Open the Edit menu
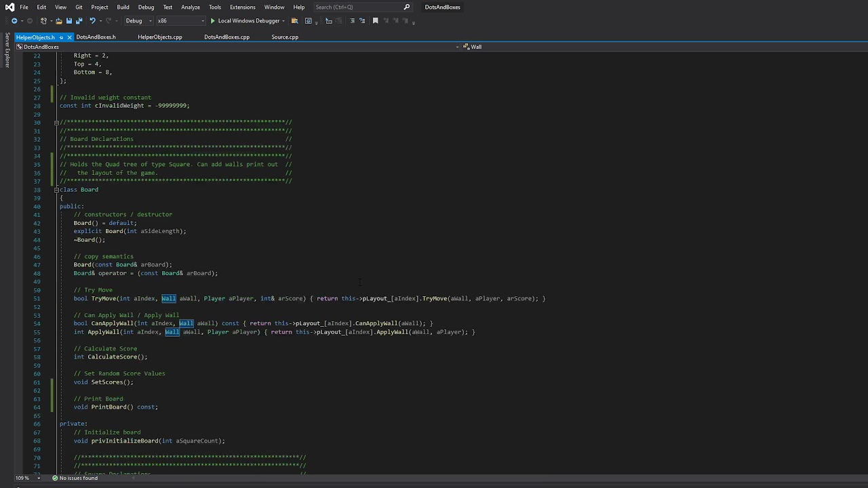This screenshot has height=488, width=868. [41, 7]
